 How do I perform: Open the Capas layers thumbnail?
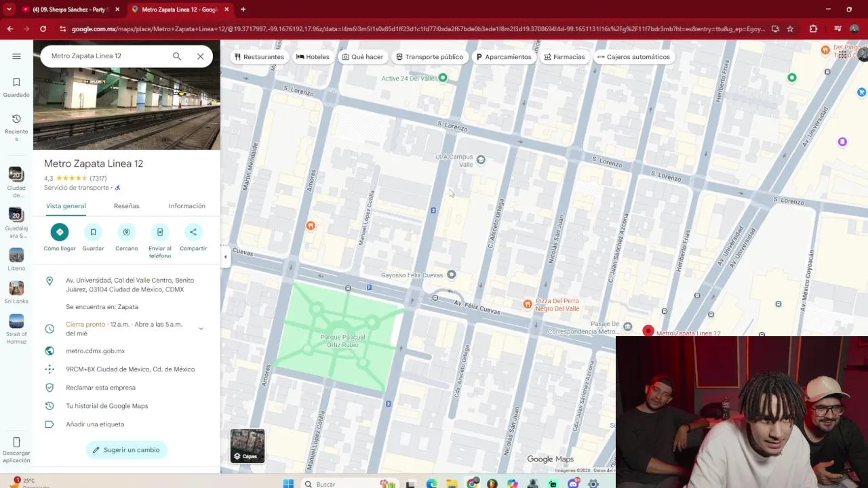point(248,446)
